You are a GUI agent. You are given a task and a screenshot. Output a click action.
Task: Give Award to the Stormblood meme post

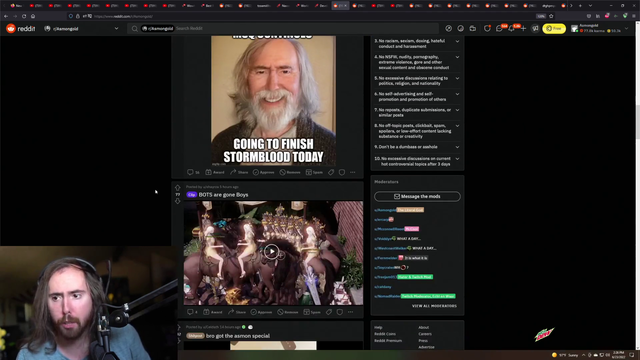coord(215,172)
